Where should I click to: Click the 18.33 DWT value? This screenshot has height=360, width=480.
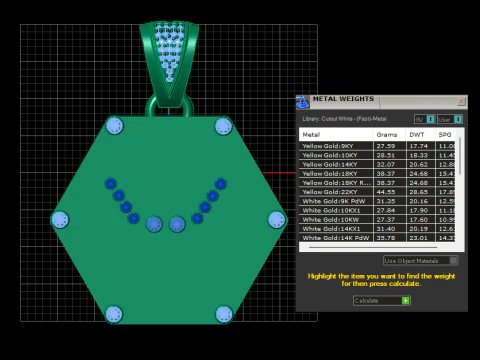(x=419, y=155)
